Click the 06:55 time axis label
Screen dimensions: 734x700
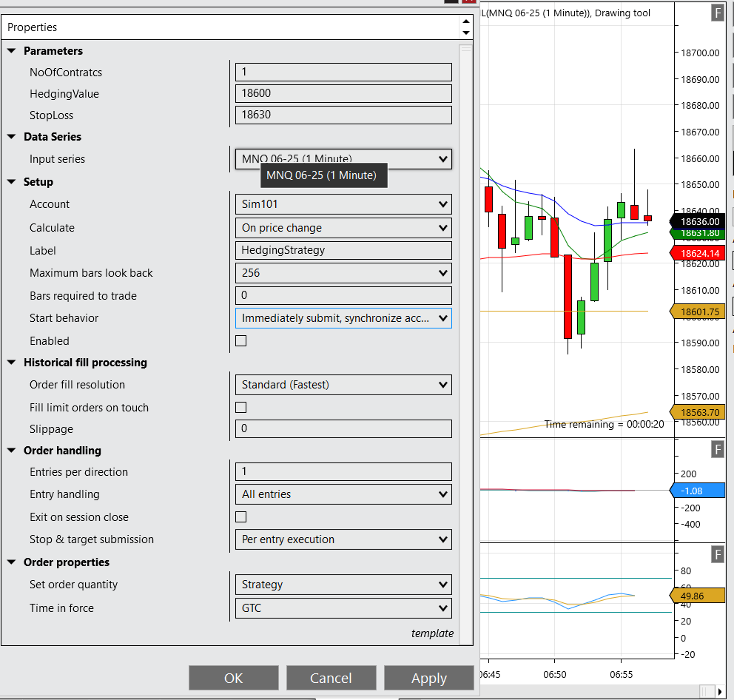point(622,675)
